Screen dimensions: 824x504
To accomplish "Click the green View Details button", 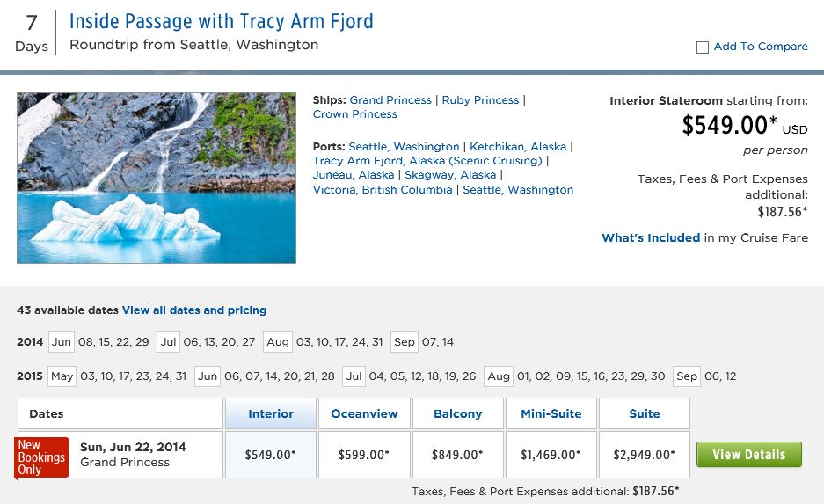I will [748, 455].
